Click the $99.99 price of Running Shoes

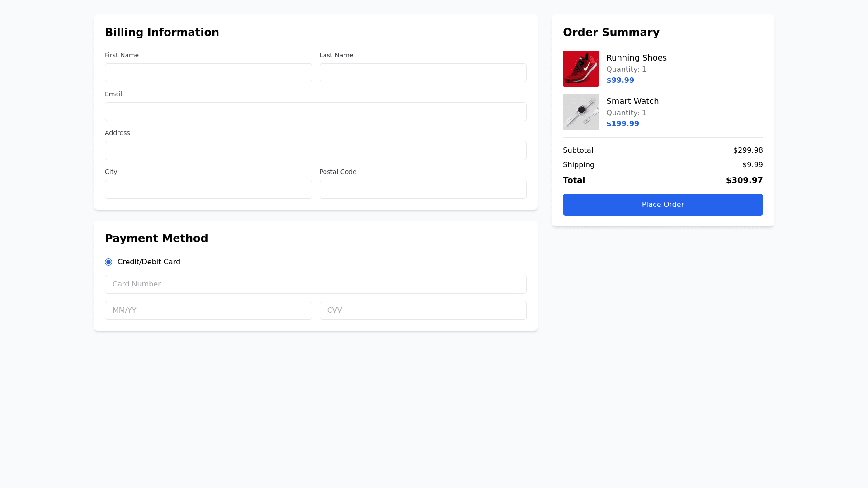coord(620,80)
